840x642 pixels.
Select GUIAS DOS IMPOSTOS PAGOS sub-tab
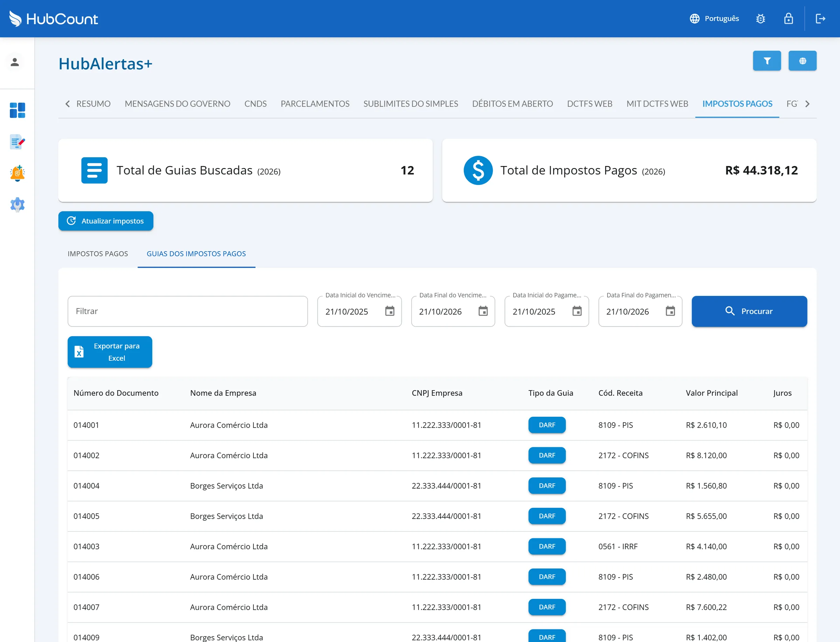tap(196, 254)
